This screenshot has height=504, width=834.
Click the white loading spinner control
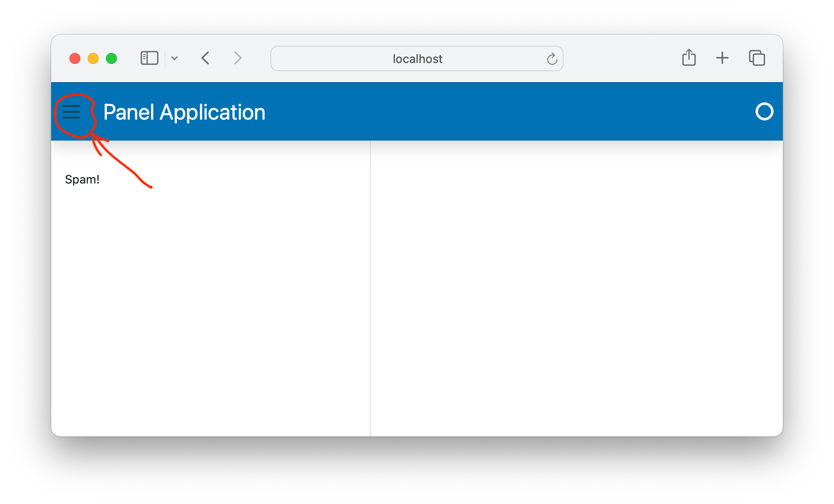click(765, 112)
